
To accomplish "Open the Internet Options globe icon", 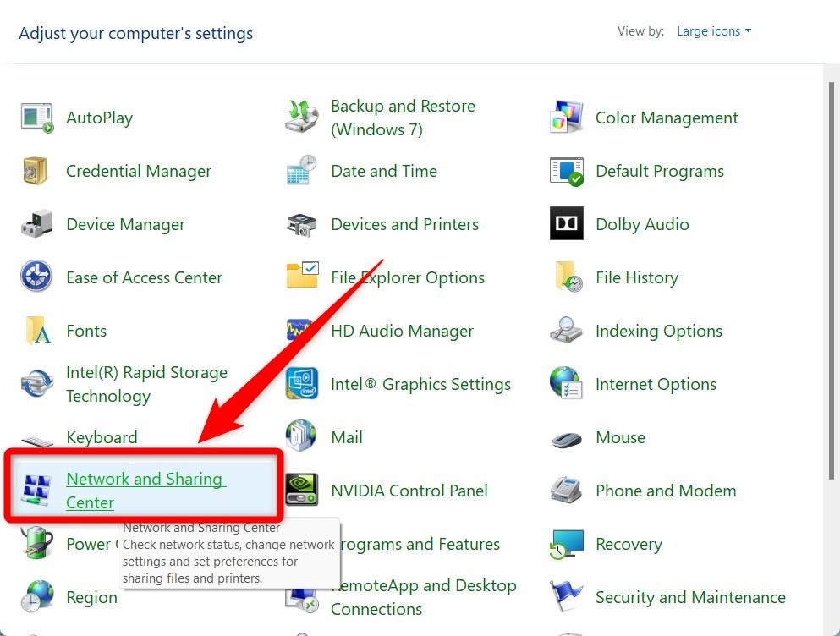I will coord(566,383).
